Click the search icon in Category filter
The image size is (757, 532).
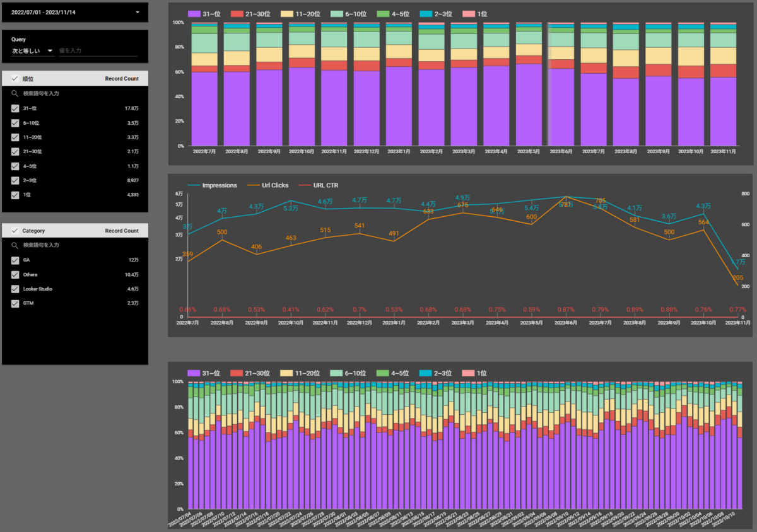(15, 245)
